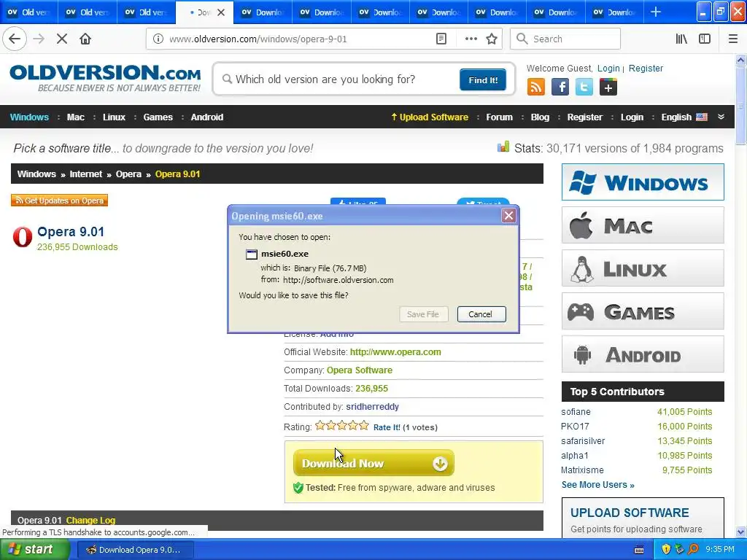This screenshot has width=747, height=560.
Task: Open See More Users link
Action: click(598, 485)
